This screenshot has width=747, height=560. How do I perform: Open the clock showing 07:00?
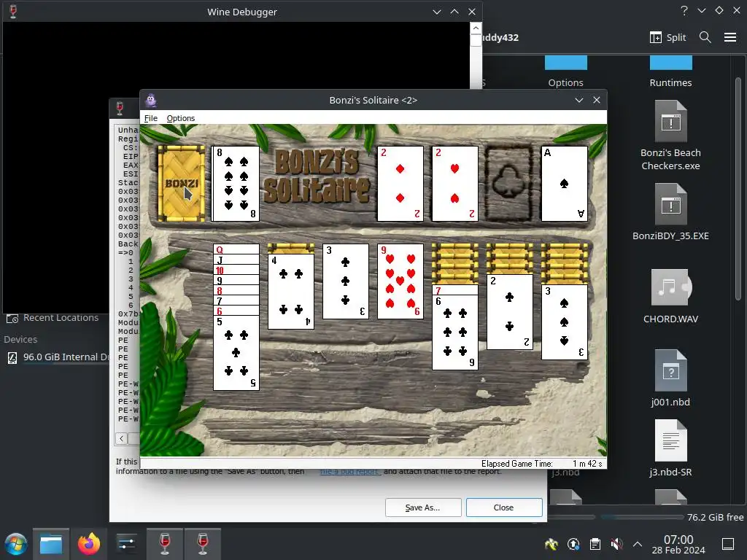(x=678, y=545)
